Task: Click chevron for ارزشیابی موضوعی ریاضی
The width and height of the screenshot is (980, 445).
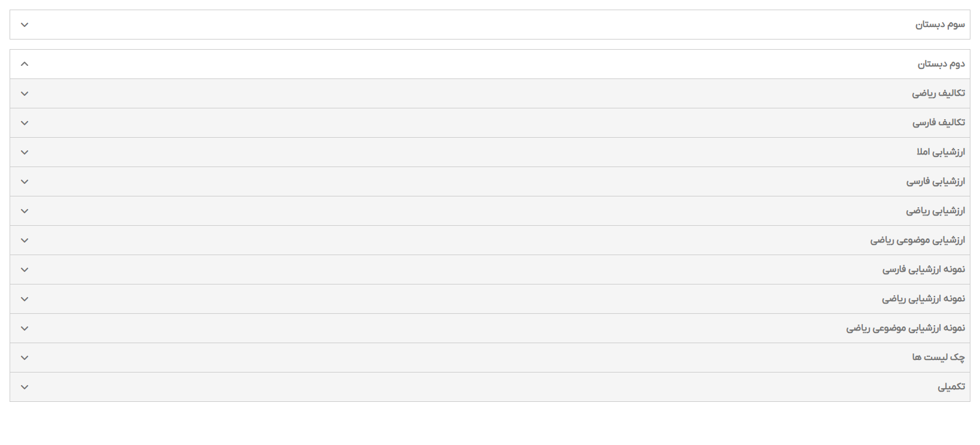Action: (25, 240)
